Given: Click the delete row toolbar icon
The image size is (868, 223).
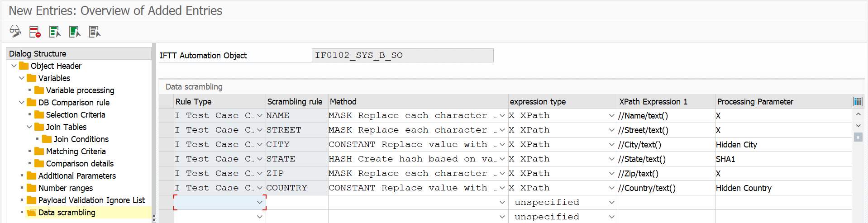Looking at the screenshot, I should pyautogui.click(x=35, y=31).
